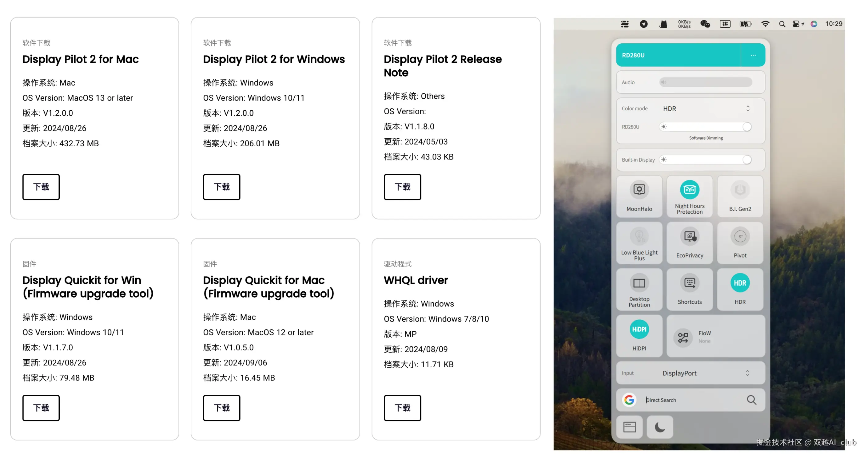Click the Pivot rotation icon

pyautogui.click(x=740, y=236)
